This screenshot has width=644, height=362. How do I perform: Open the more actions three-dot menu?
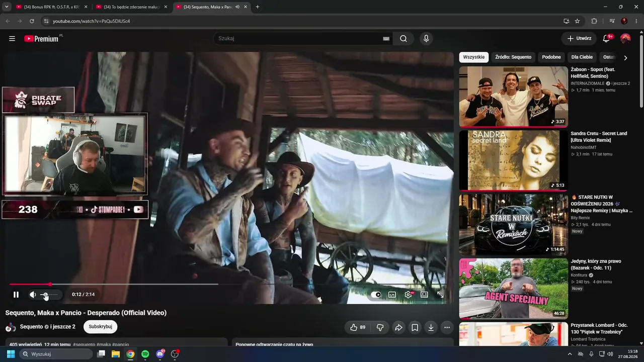pos(447,327)
